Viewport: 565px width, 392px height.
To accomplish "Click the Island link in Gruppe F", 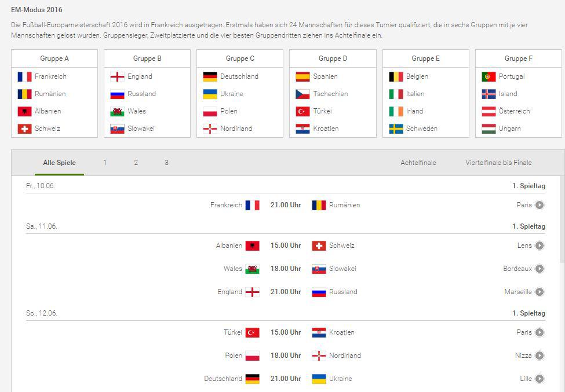I will 508,94.
